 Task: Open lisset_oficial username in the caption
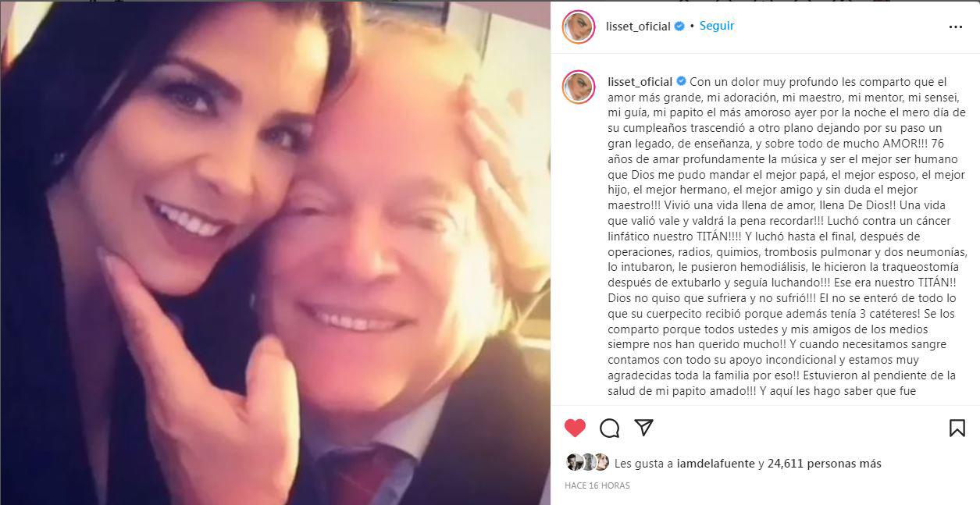coord(640,81)
